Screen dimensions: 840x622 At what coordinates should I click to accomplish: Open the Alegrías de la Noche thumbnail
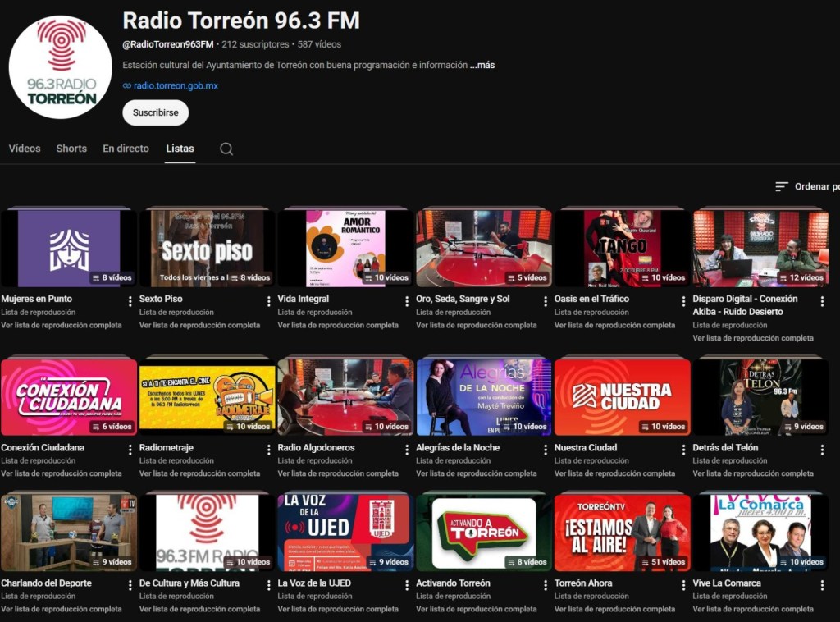(x=484, y=397)
